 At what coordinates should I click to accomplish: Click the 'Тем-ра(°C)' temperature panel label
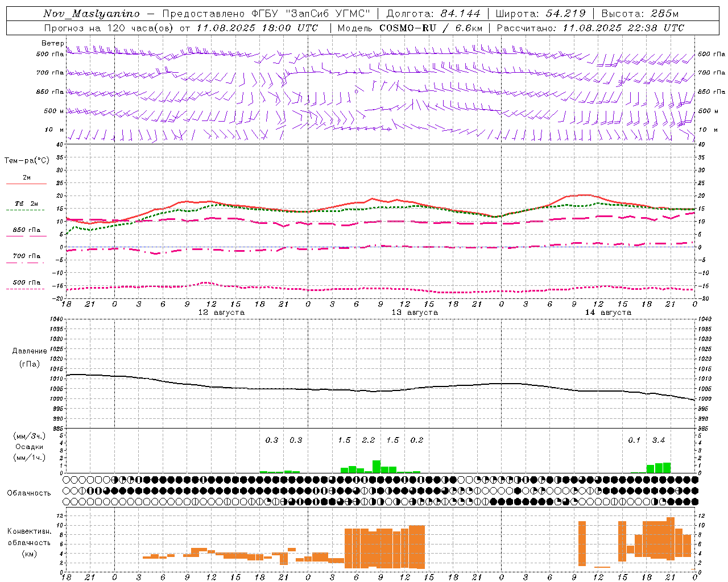pyautogui.click(x=27, y=161)
